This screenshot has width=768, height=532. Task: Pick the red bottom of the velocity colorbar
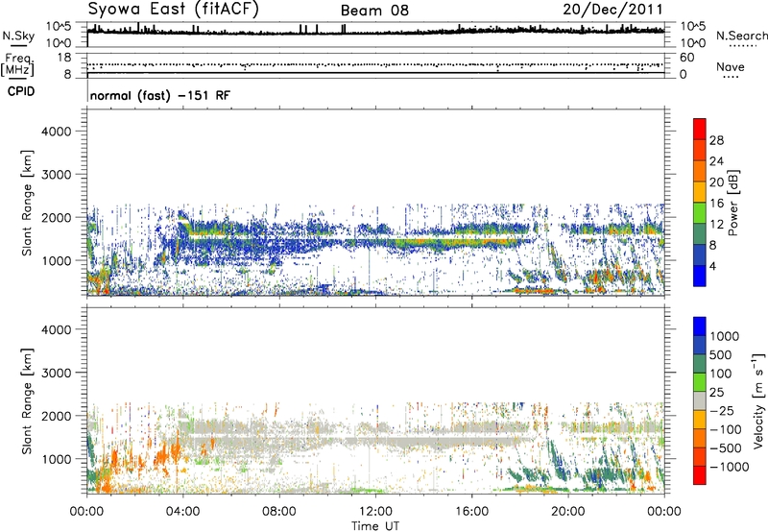(x=700, y=475)
